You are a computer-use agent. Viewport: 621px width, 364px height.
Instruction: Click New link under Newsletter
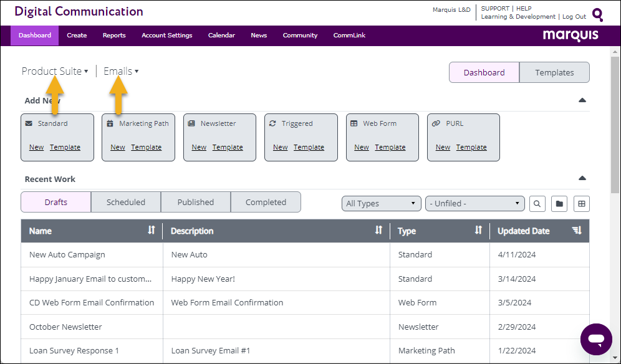pos(199,148)
